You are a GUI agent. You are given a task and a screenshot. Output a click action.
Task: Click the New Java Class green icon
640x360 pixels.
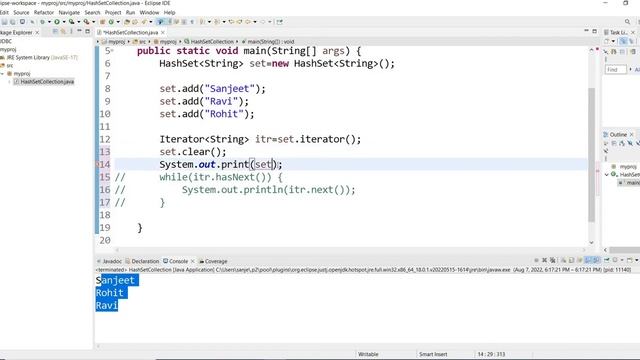coord(111,22)
